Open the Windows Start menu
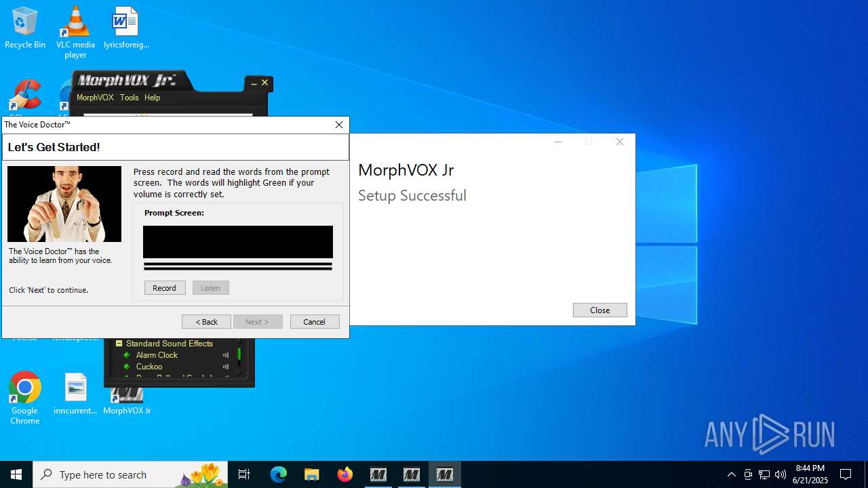This screenshot has height=488, width=868. [16, 474]
